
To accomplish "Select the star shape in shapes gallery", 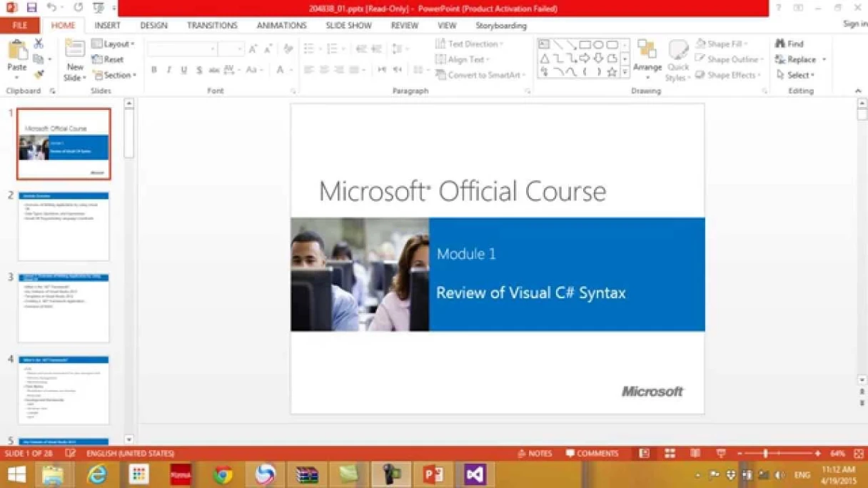I will (612, 72).
